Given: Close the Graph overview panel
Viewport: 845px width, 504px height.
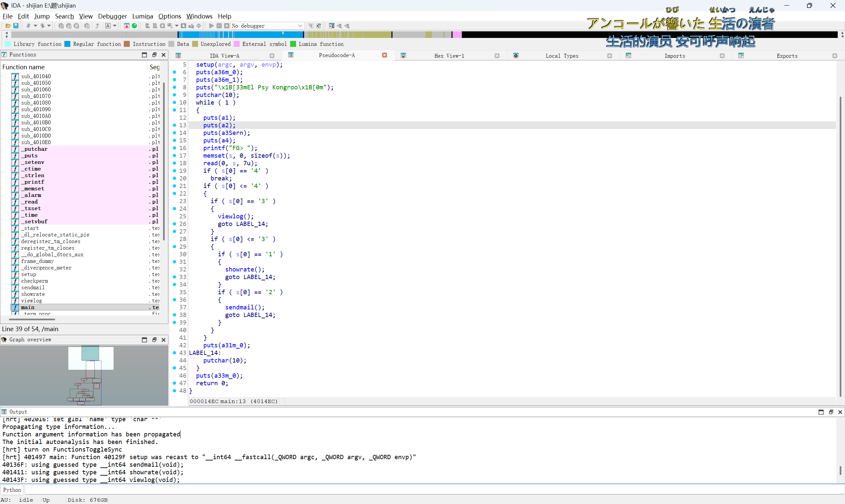Looking at the screenshot, I should 163,340.
